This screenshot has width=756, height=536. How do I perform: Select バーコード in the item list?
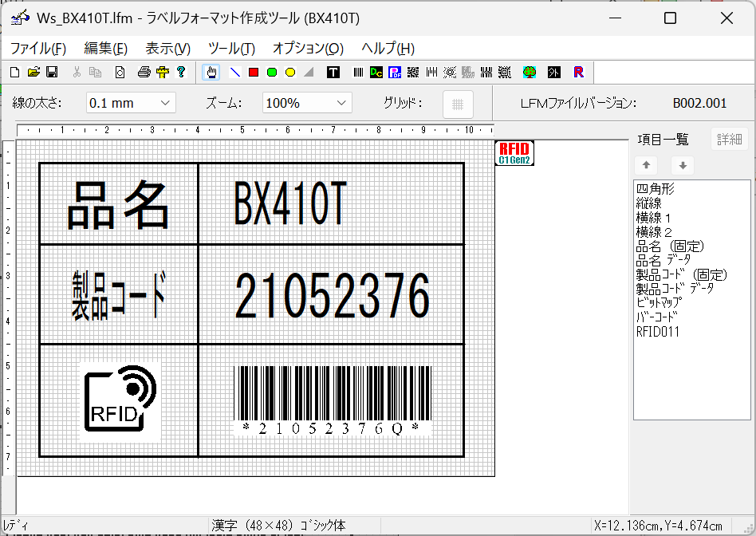(656, 317)
